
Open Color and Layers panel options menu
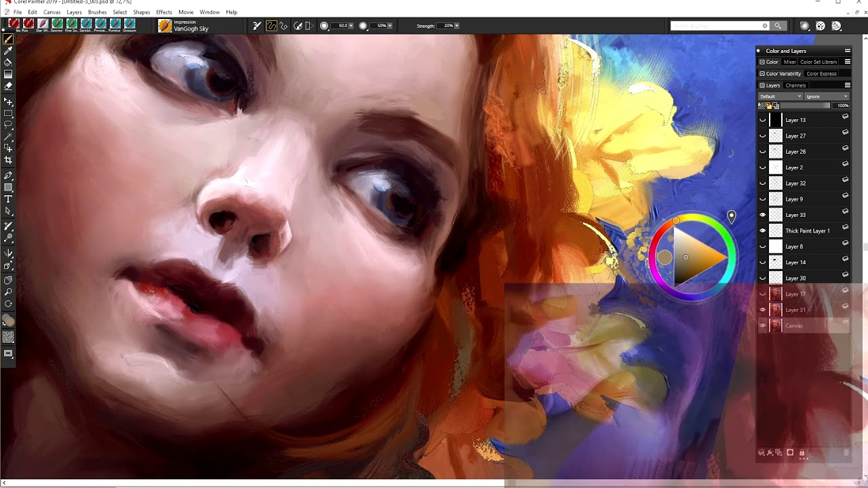click(x=847, y=51)
